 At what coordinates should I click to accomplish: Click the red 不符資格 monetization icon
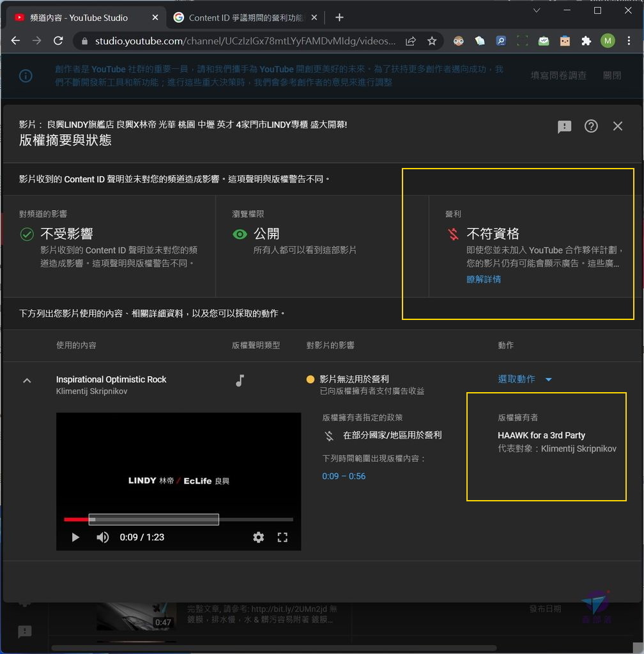click(454, 234)
